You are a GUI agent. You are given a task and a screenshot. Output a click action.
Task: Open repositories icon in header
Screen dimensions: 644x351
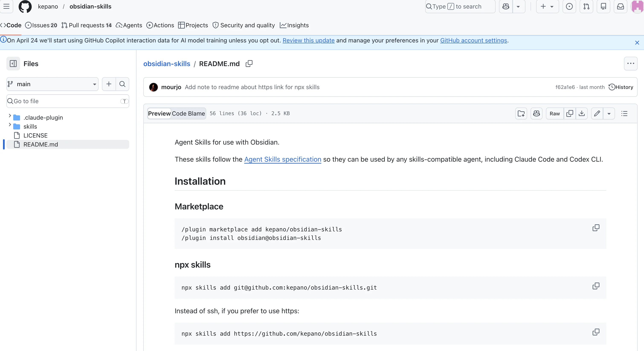point(603,6)
